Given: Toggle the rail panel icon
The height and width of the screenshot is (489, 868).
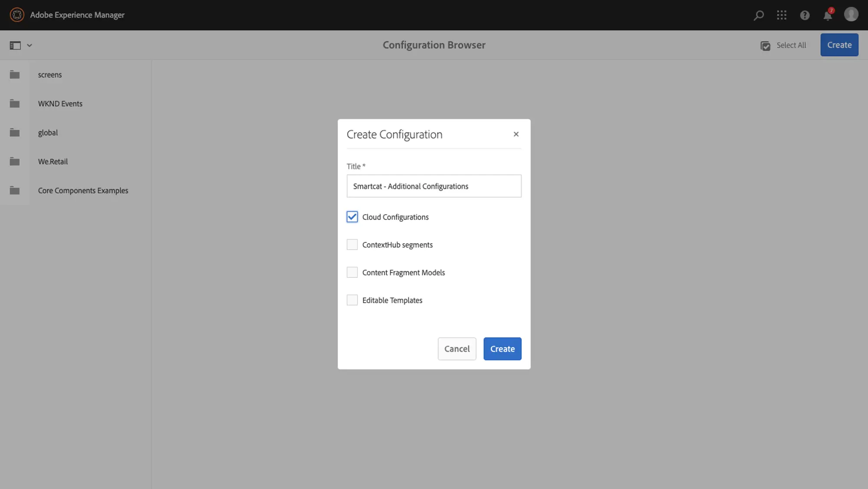Looking at the screenshot, I should (15, 45).
